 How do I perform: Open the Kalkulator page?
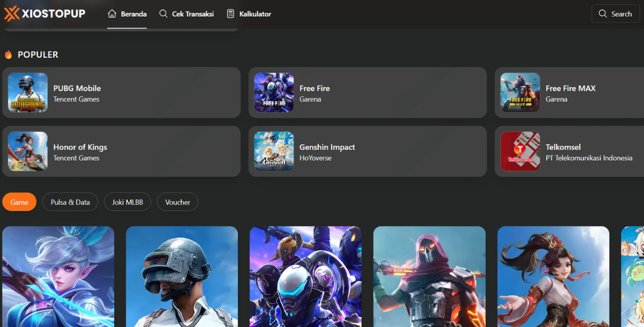pyautogui.click(x=248, y=14)
